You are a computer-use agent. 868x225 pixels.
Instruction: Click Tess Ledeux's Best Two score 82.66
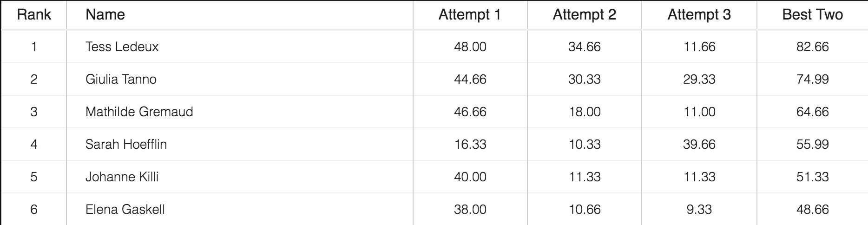[812, 47]
